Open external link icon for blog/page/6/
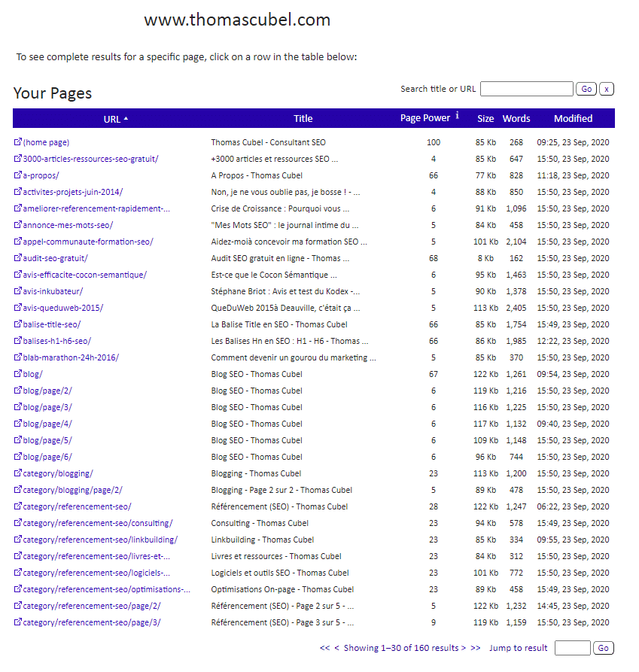639x672 pixels. pos(17,457)
